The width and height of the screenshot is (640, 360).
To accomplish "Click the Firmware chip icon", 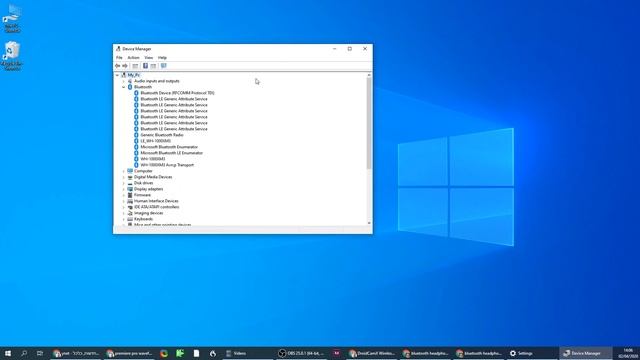I will (x=130, y=195).
